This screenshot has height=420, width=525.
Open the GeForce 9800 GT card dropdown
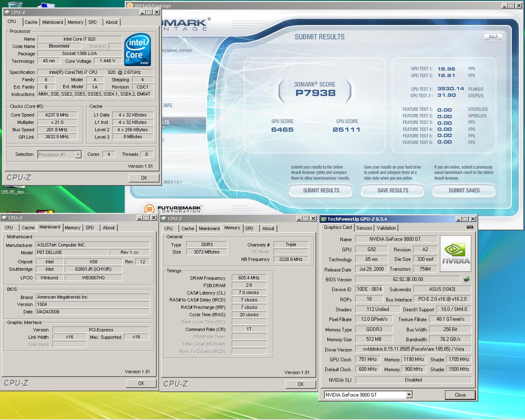coord(409,395)
